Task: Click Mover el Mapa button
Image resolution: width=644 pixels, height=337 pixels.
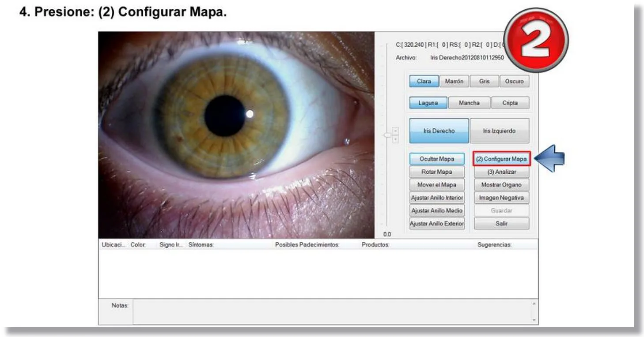Action: (437, 185)
